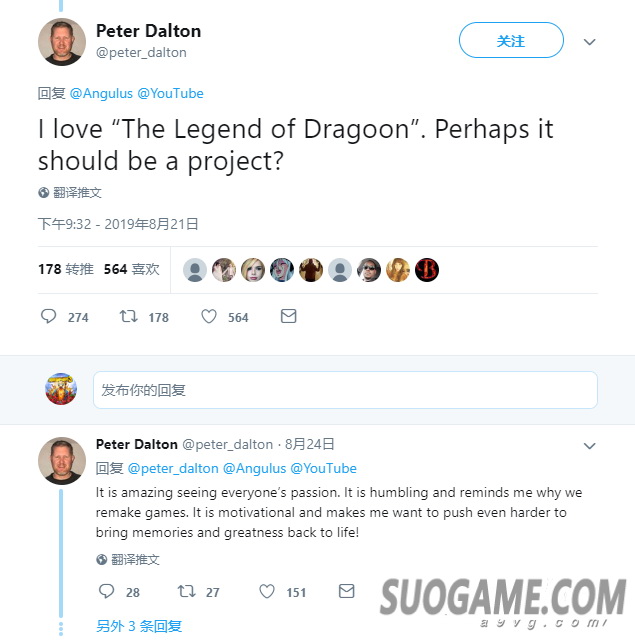Open the @Angulus mention in main tweet
635x641 pixels.
(101, 93)
